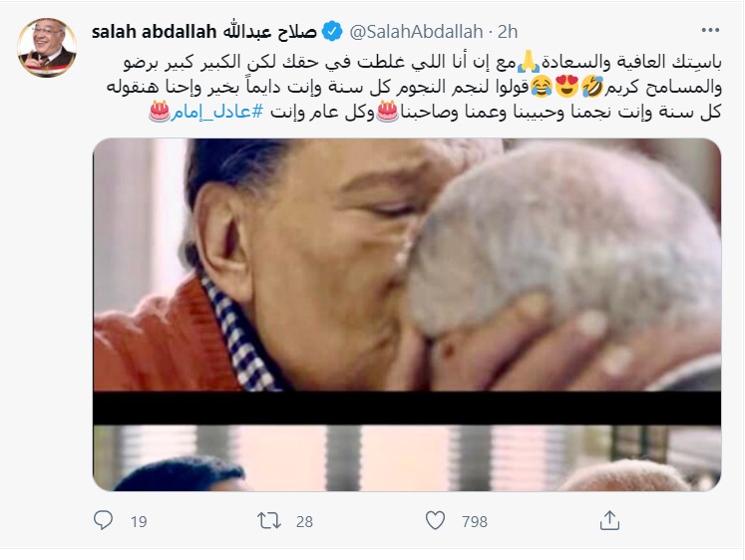Click the birthday cake emoji after the hashtag
The width and height of the screenshot is (745, 560).
click(x=160, y=111)
